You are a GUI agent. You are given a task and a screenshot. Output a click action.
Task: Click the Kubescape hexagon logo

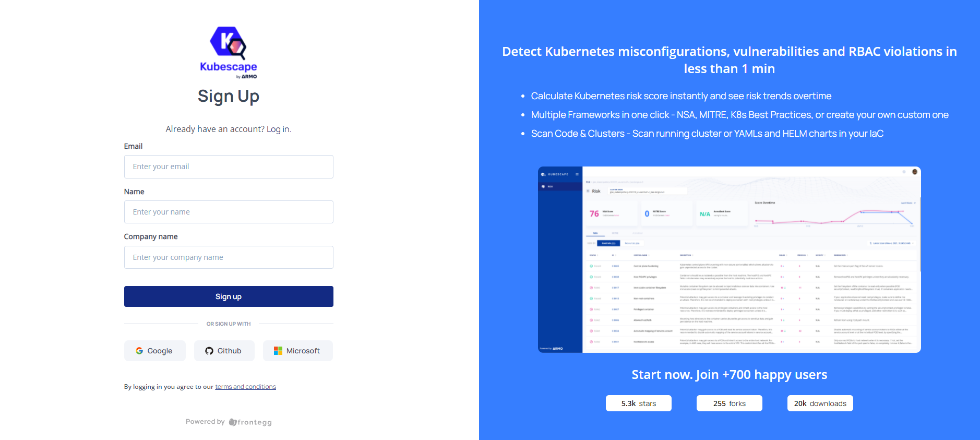tap(228, 43)
